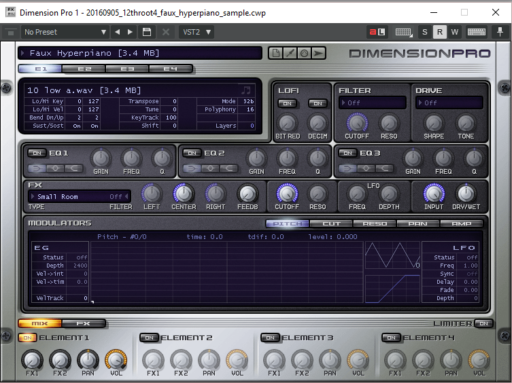Image resolution: width=512 pixels, height=383 pixels.
Task: Click the menu icon left of No Preset
Action: coord(10,32)
